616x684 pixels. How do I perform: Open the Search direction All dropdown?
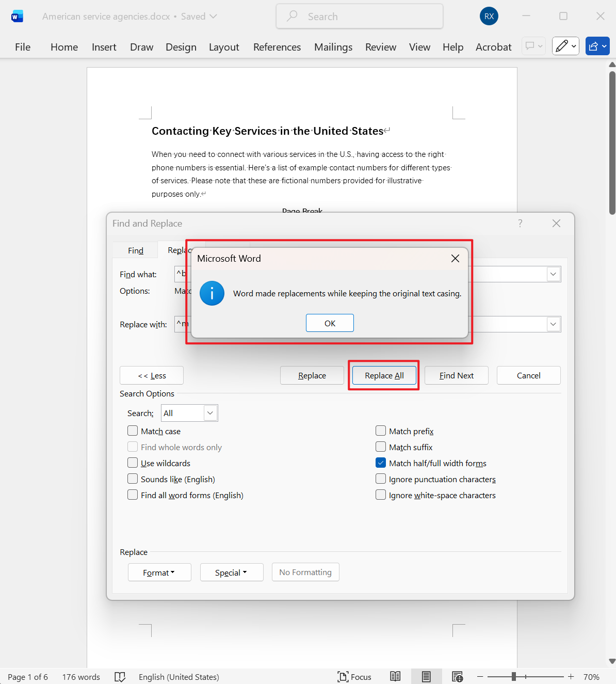point(189,413)
